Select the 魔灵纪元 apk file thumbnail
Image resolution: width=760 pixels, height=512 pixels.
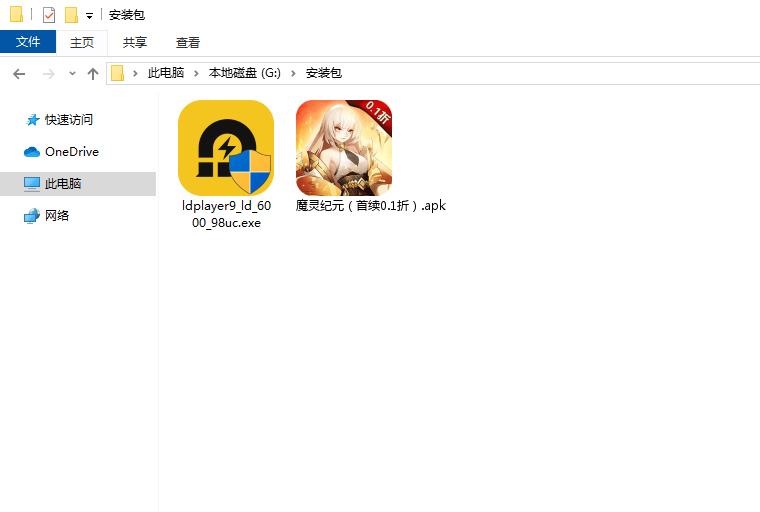click(x=343, y=148)
